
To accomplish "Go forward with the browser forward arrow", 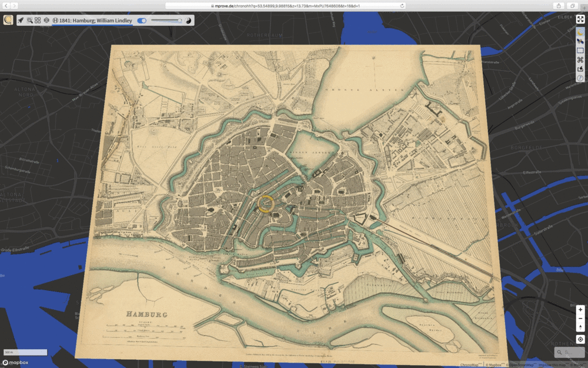I will [14, 6].
